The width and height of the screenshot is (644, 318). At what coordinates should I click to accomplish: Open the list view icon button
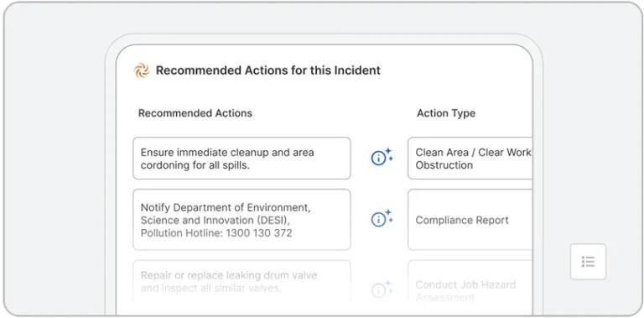588,262
